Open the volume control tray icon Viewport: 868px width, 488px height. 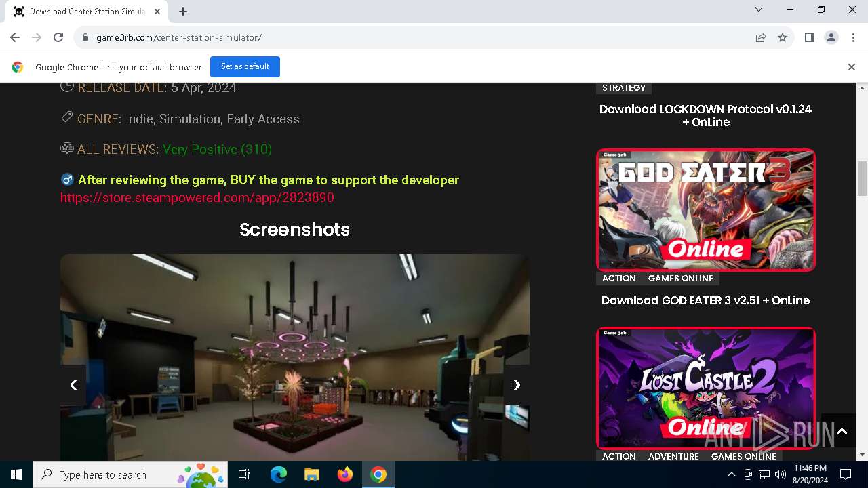tap(780, 474)
